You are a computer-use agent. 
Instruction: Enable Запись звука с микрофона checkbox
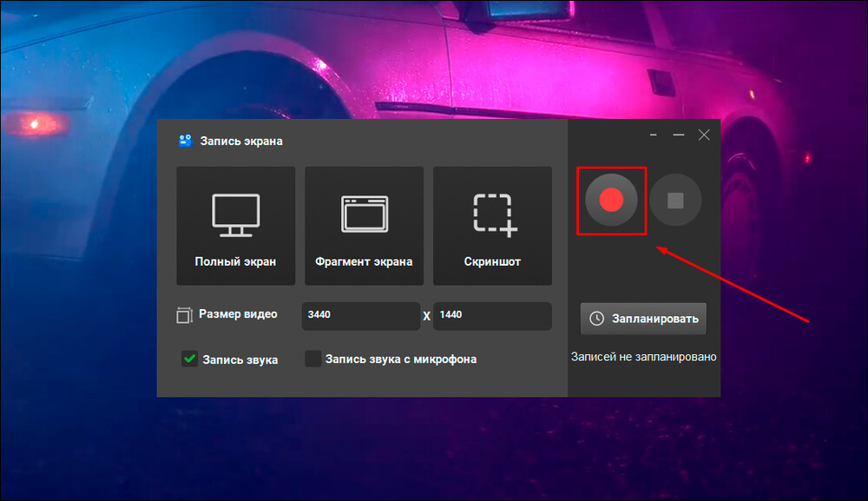(x=312, y=359)
